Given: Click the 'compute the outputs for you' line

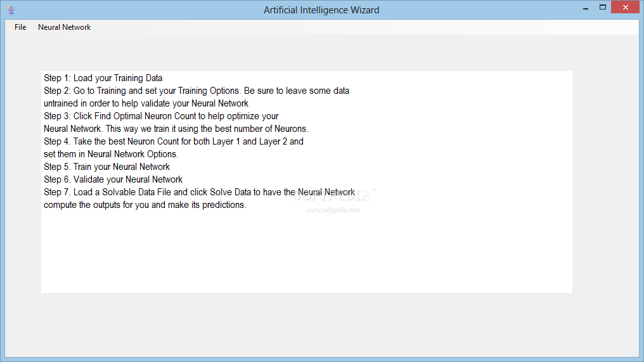Looking at the screenshot, I should (145, 205).
